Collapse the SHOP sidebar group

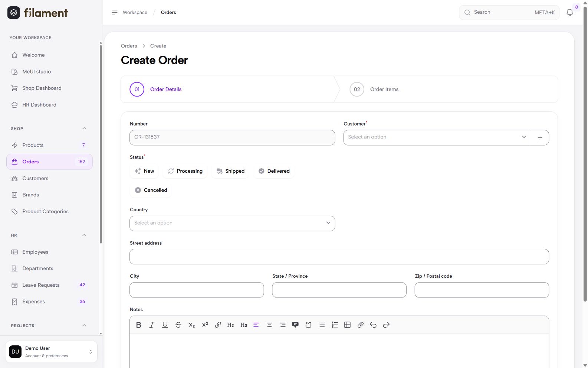[x=84, y=128]
